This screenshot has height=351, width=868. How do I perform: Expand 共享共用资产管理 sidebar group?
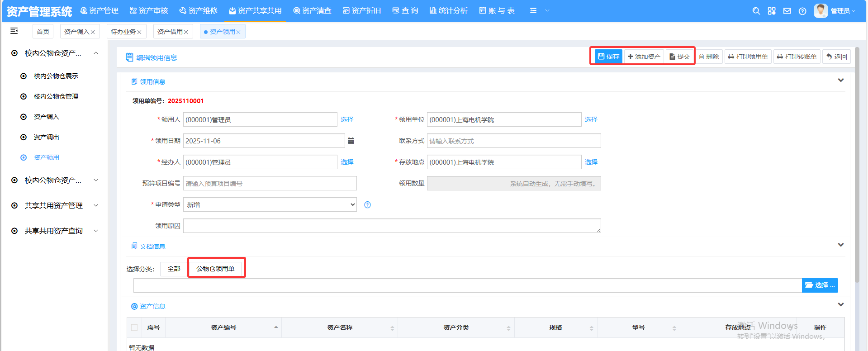[53, 205]
